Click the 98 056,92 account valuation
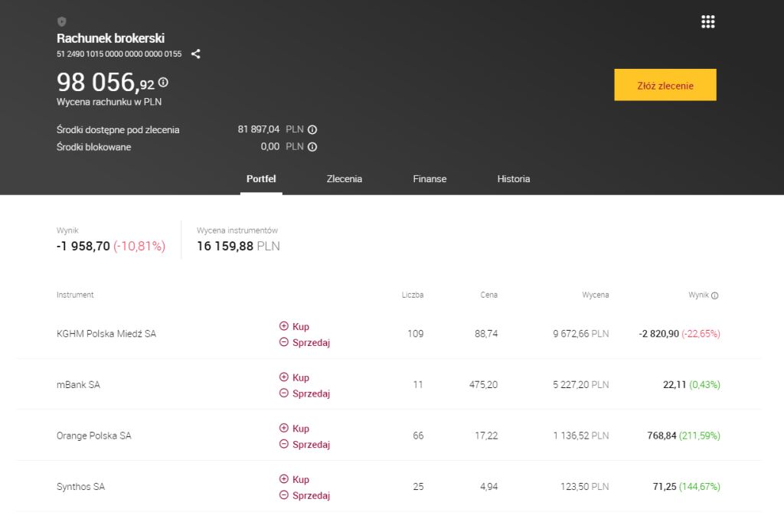784x532 pixels. (106, 83)
